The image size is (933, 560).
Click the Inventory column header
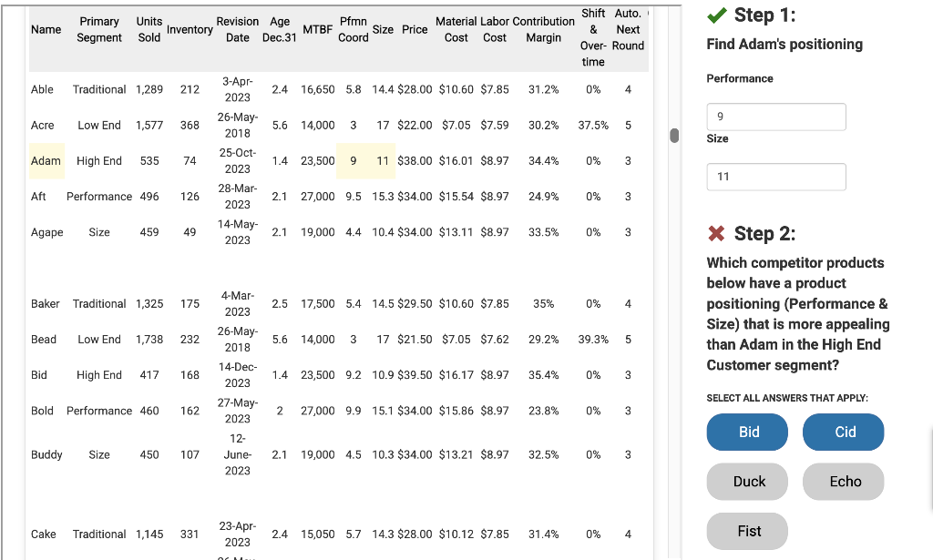point(190,30)
